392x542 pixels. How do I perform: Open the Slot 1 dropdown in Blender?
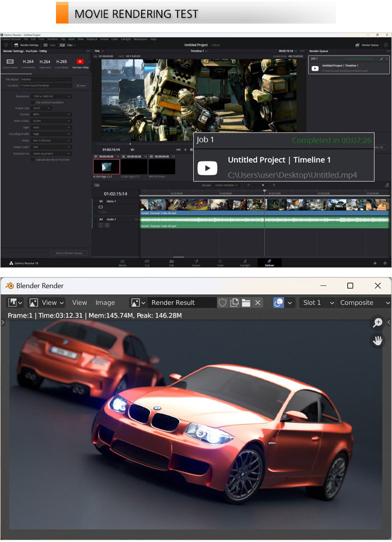click(317, 303)
